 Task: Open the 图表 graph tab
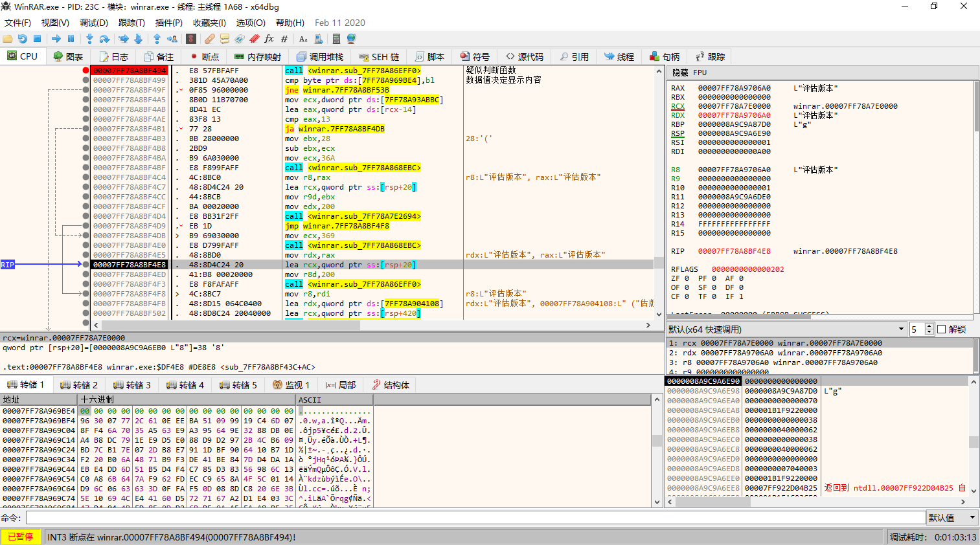point(69,57)
